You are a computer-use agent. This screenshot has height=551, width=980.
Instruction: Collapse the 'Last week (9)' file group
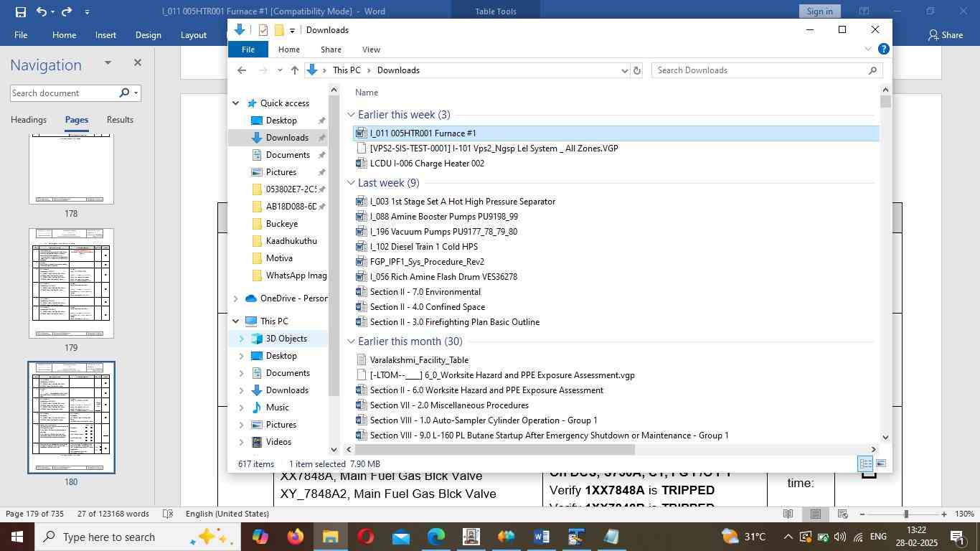[x=352, y=183]
